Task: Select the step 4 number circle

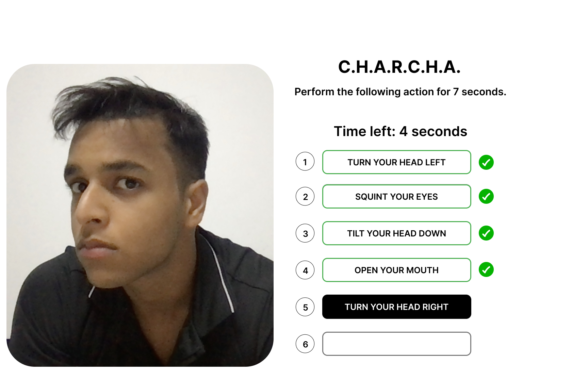Action: 305,270
